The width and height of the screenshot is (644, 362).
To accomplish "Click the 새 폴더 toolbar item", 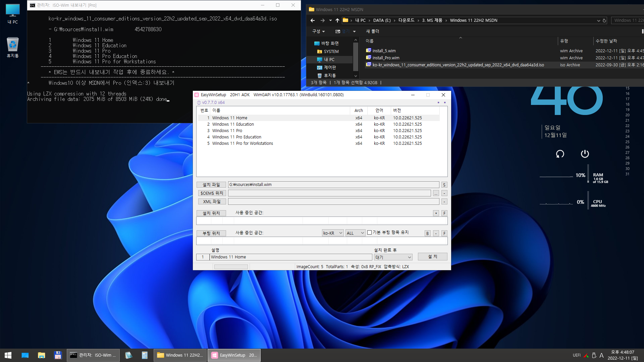I will (372, 32).
